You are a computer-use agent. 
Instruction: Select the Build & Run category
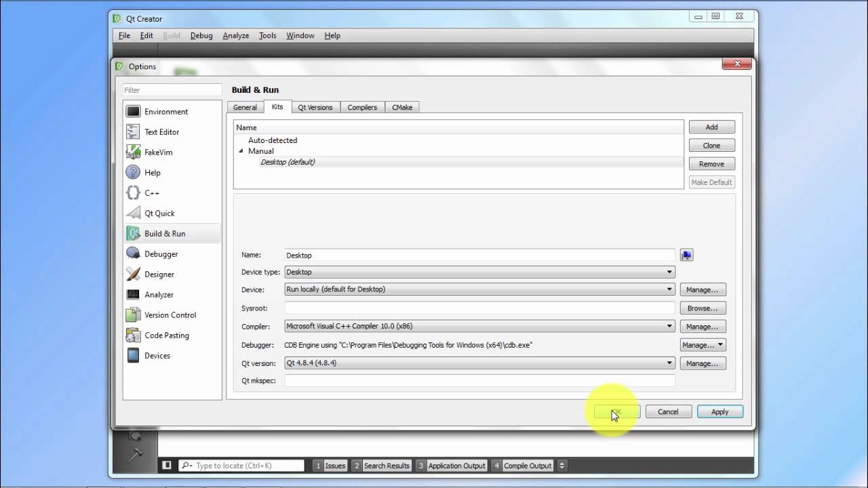coord(172,234)
